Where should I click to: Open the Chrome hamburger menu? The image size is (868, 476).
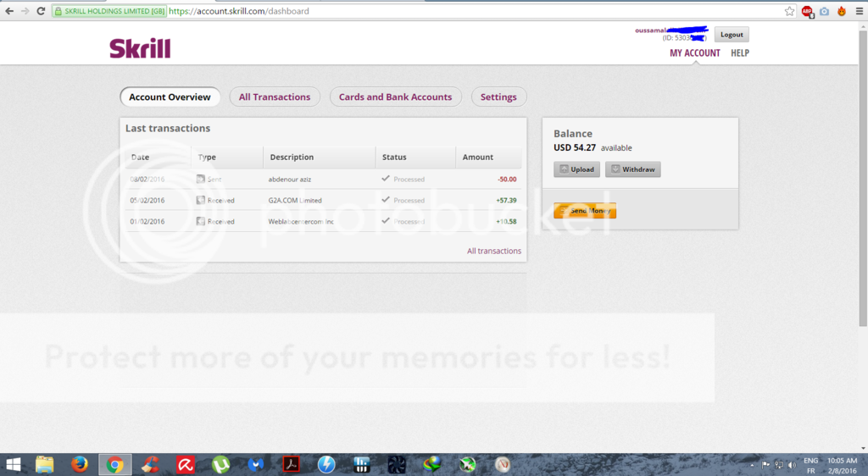pyautogui.click(x=860, y=11)
